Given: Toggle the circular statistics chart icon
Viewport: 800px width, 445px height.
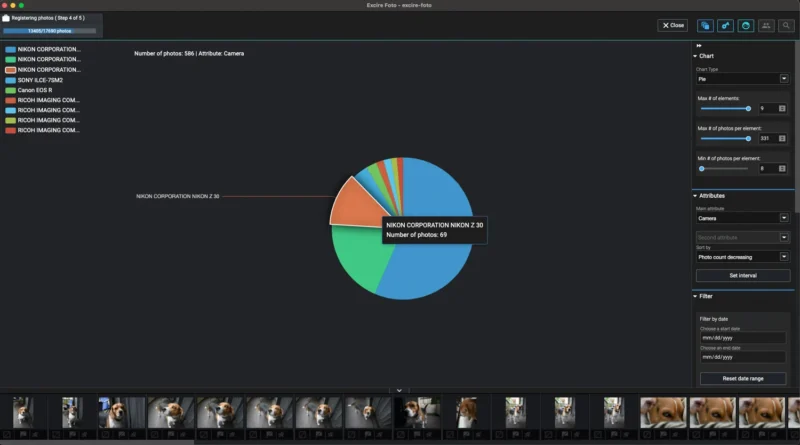Looking at the screenshot, I should click(746, 26).
